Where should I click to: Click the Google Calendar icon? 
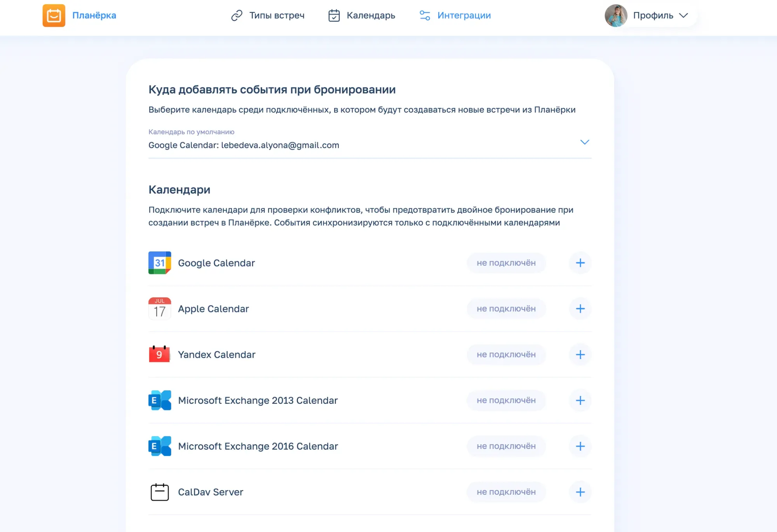[160, 263]
